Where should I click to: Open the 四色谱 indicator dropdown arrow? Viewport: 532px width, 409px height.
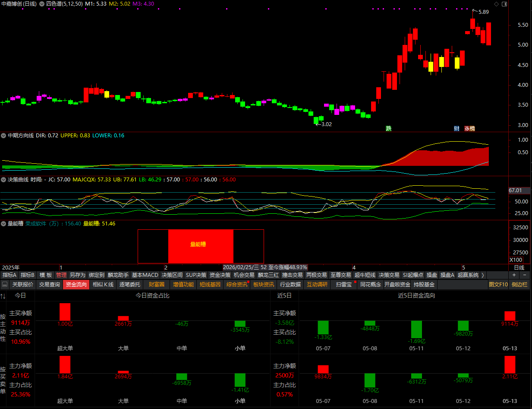click(x=41, y=4)
